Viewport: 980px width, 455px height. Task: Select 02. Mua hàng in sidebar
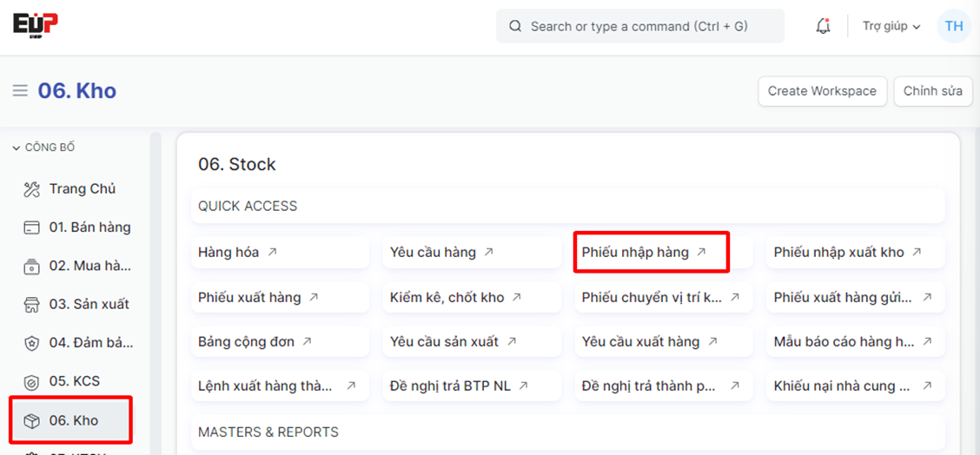[x=89, y=266]
